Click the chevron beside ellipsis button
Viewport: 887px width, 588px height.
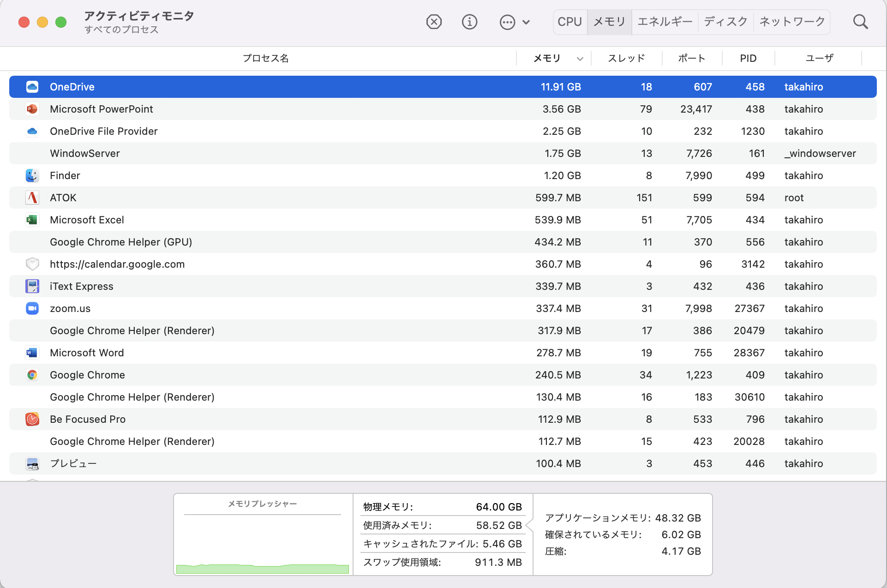click(x=526, y=22)
